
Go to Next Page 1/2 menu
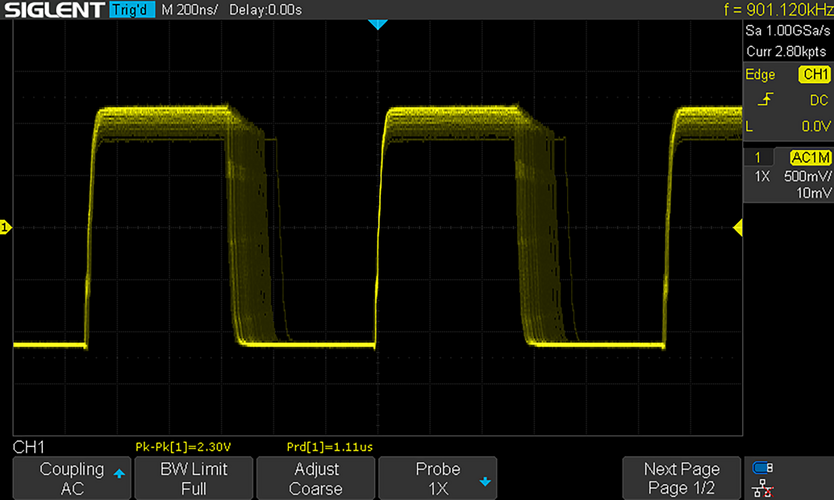(x=681, y=478)
